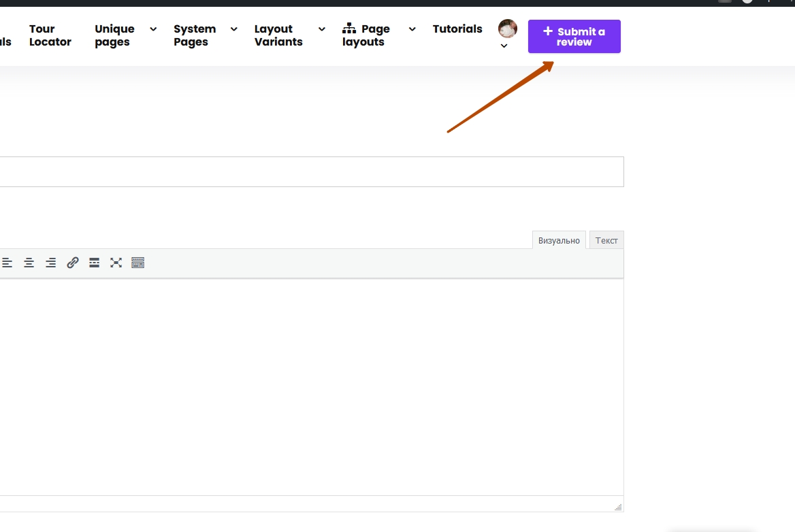This screenshot has width=795, height=532.
Task: Toggle the editor's extra toolbar row icon
Action: [x=138, y=263]
